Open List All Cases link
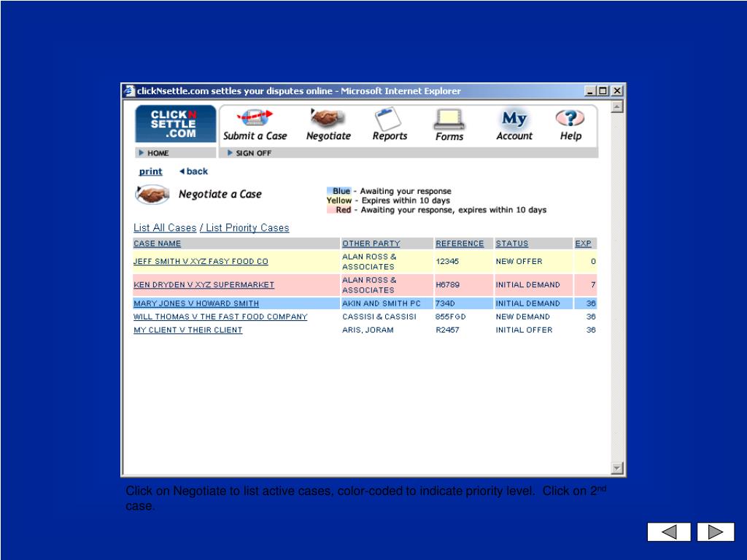Screen dimensions: 747x560 coord(165,227)
